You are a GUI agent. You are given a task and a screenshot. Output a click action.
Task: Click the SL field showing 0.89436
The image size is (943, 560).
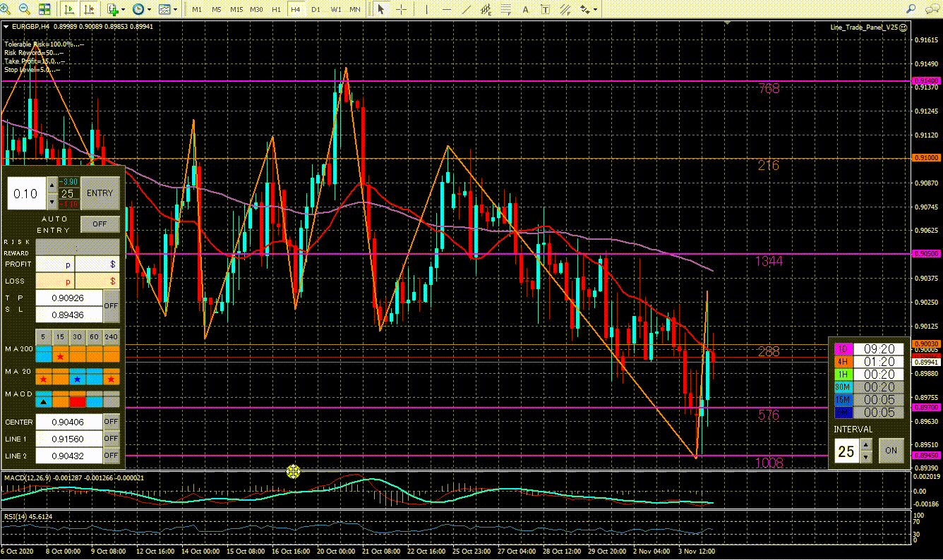pyautogui.click(x=69, y=315)
